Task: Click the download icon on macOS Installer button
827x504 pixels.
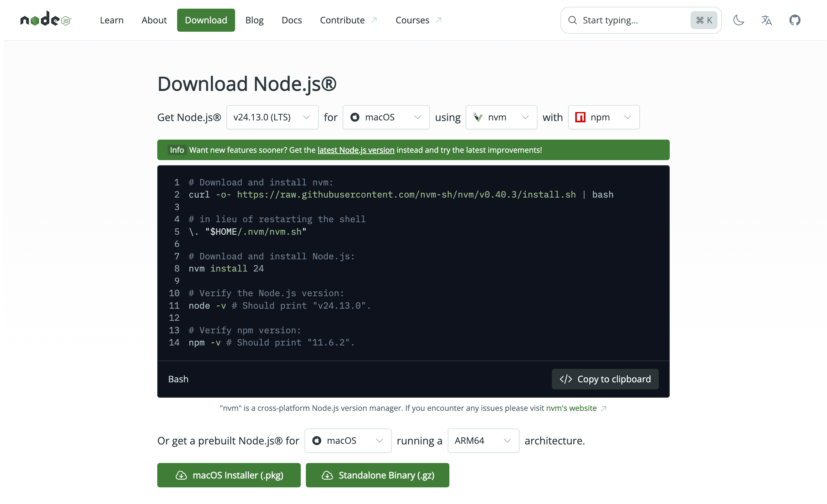Action: click(x=181, y=475)
